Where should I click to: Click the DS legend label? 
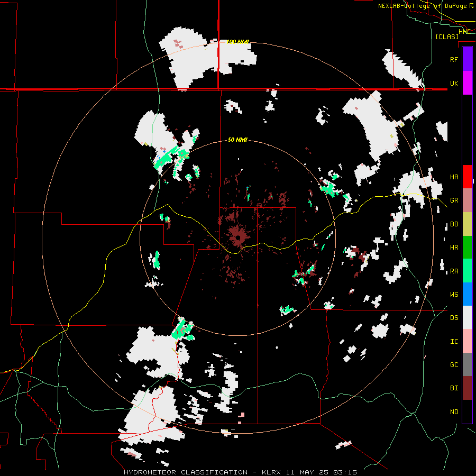(x=454, y=318)
